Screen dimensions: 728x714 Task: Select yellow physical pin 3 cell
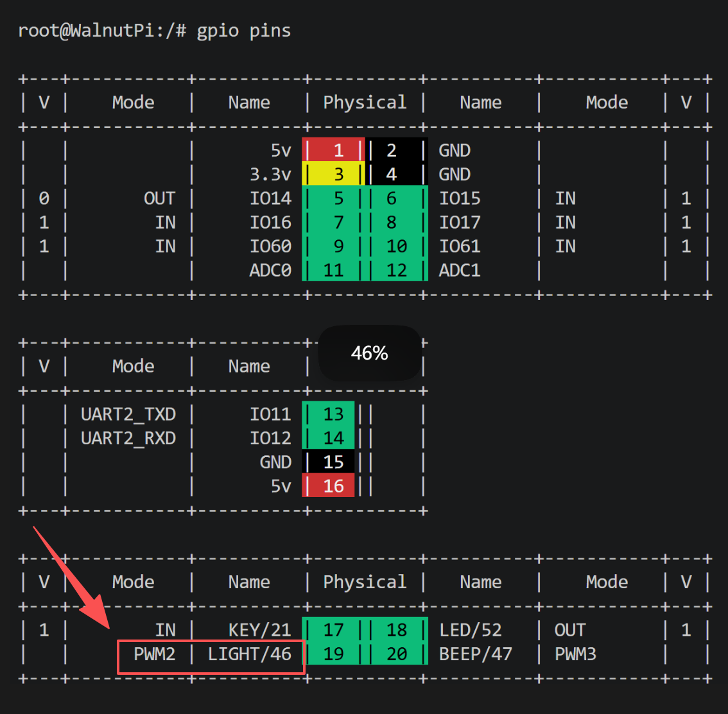pyautogui.click(x=333, y=174)
